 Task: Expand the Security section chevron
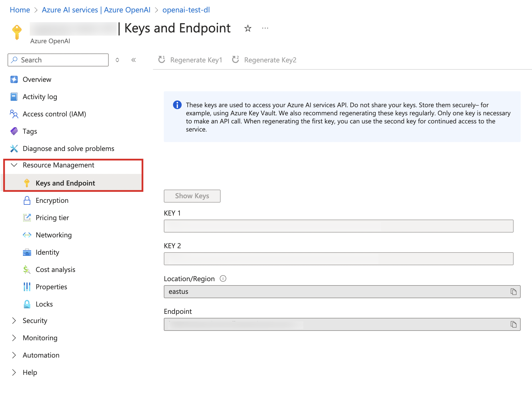point(14,321)
